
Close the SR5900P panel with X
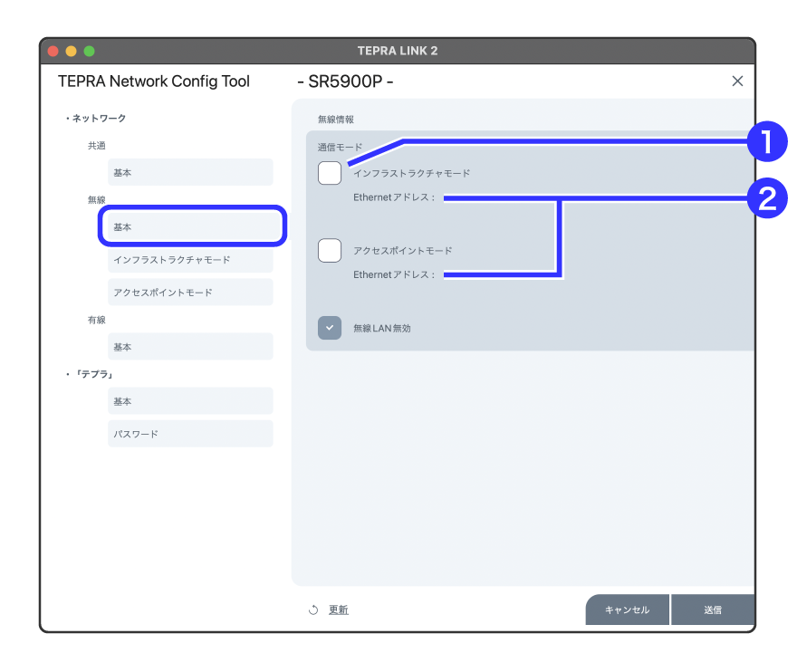click(x=737, y=82)
